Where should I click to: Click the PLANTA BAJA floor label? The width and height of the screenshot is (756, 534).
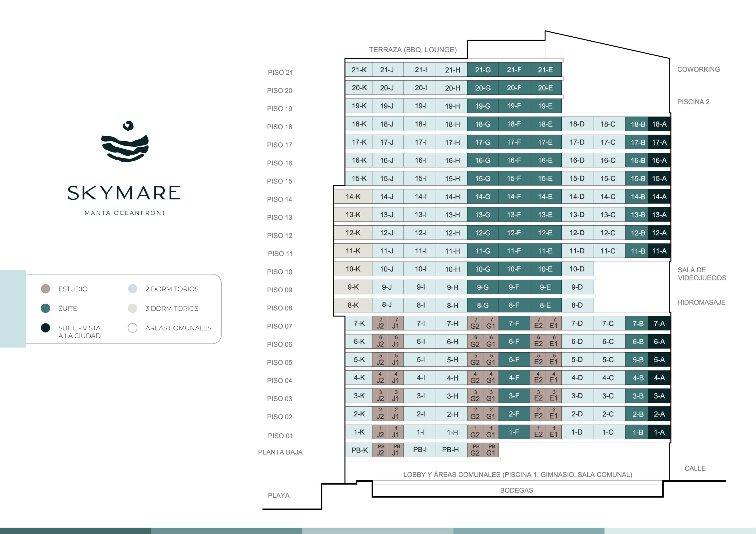pyautogui.click(x=280, y=452)
